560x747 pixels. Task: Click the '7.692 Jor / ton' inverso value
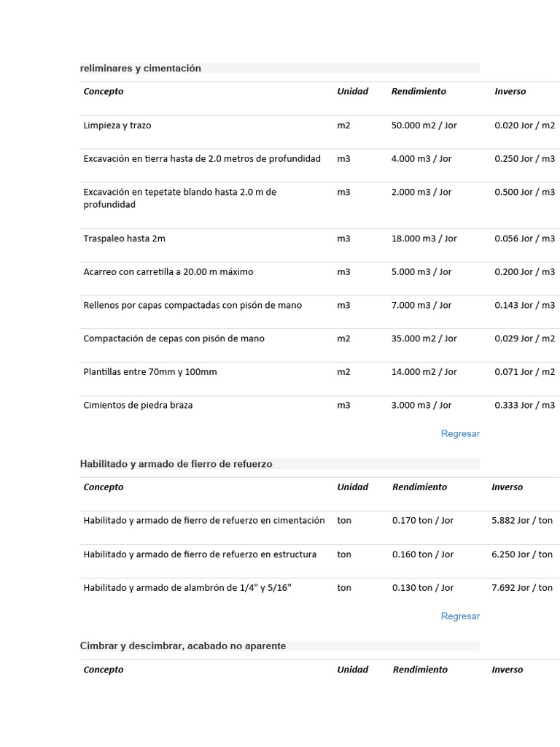(x=522, y=588)
